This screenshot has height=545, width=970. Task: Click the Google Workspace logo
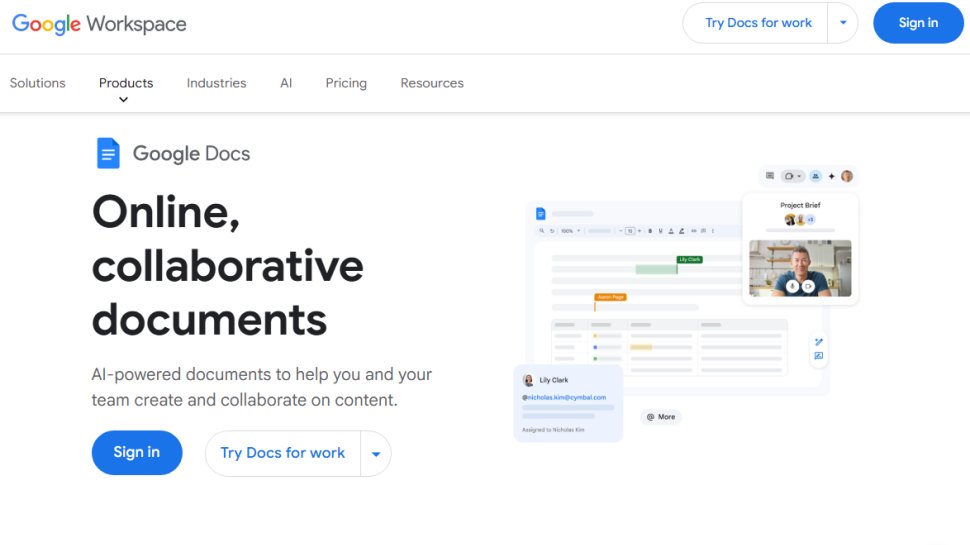pos(99,24)
